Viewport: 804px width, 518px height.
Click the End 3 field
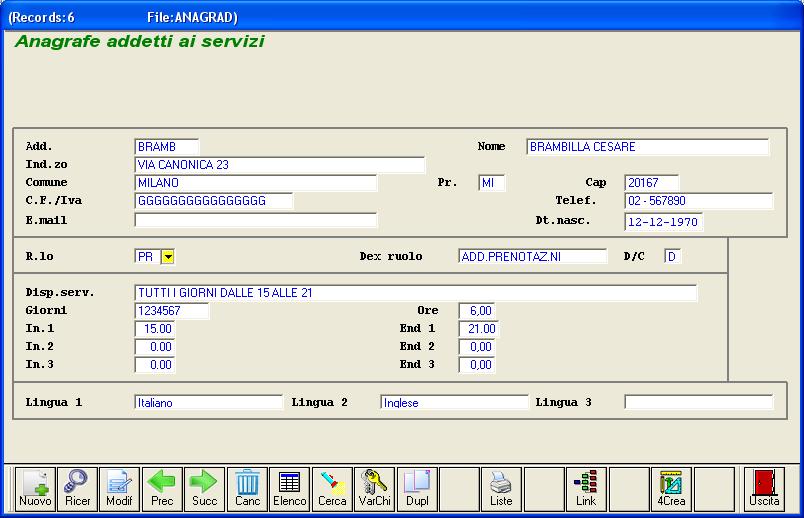477,365
